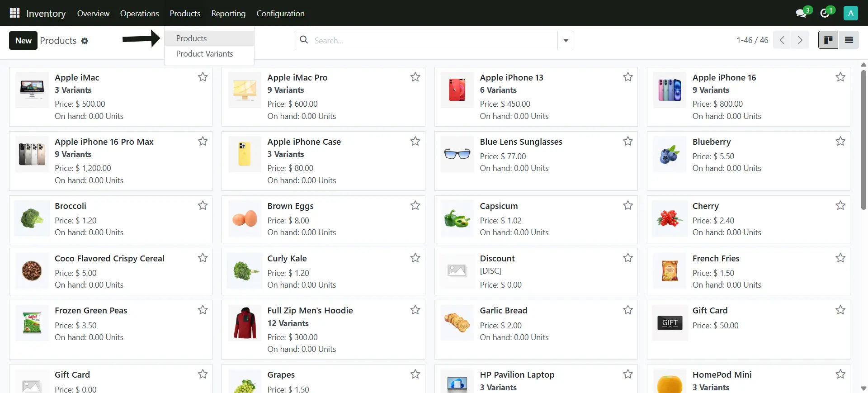
Task: Open the activities clock icon
Action: (x=825, y=13)
